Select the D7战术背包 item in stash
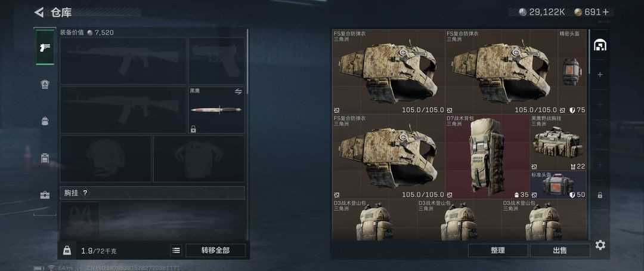Image resolution: width=644 pixels, height=271 pixels. click(x=488, y=156)
